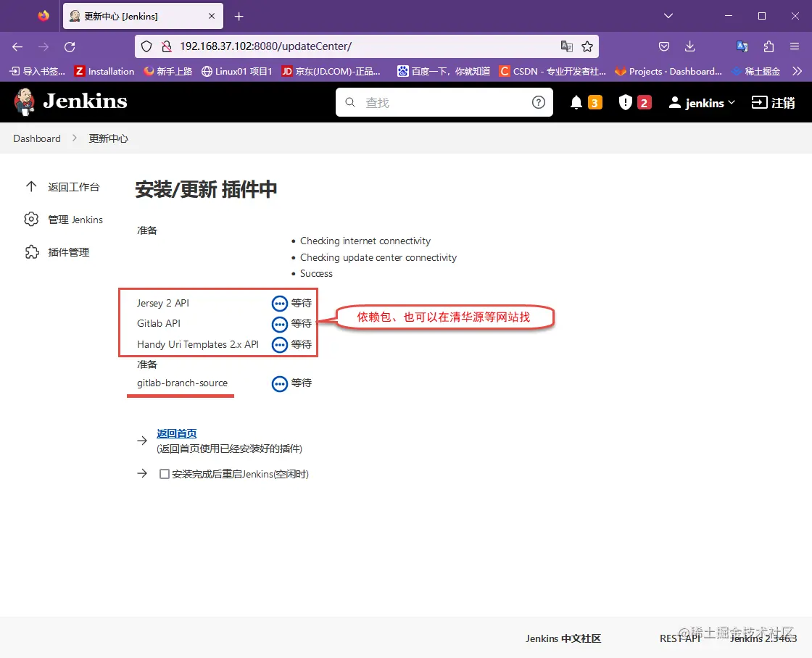
Task: Click the help question mark beside search
Action: coord(538,102)
